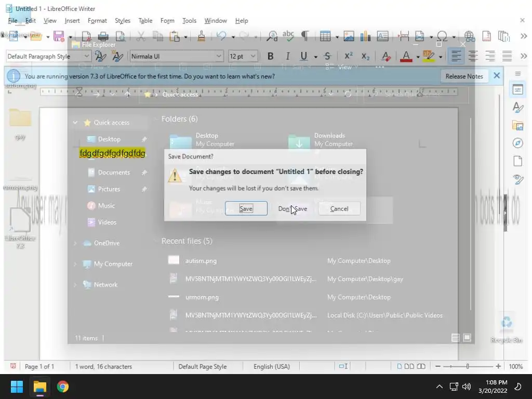Click Insert Special Character omega icon
Viewport: 532px width, 399px height.
pos(443,36)
